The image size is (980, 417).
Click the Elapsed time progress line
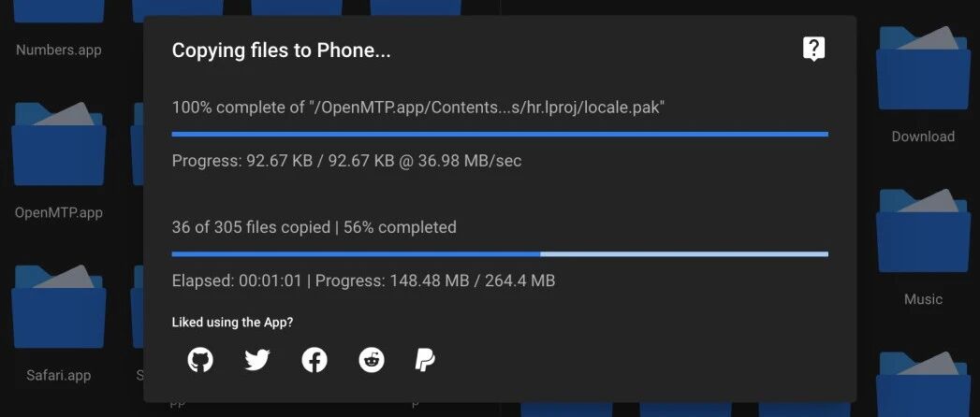click(x=363, y=280)
